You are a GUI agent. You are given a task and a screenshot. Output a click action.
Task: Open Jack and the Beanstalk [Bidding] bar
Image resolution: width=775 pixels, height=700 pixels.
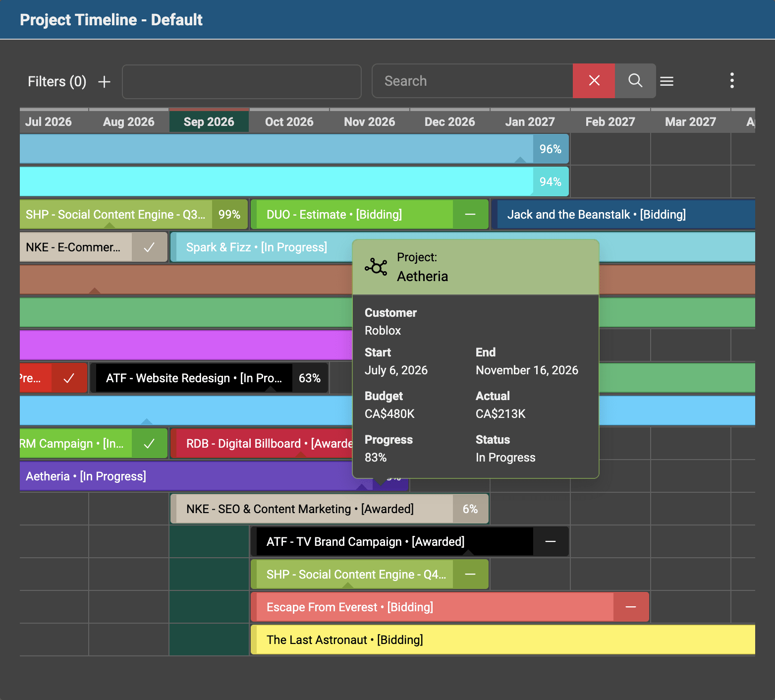click(623, 215)
